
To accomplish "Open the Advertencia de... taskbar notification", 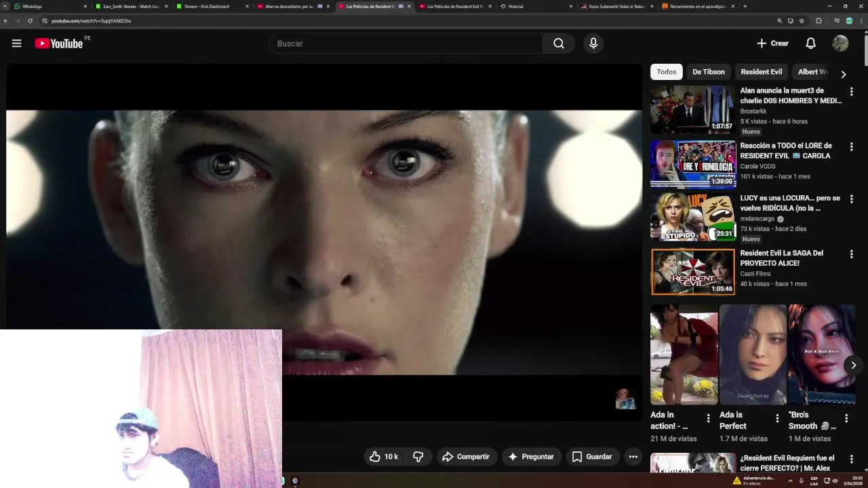I will coord(753,481).
